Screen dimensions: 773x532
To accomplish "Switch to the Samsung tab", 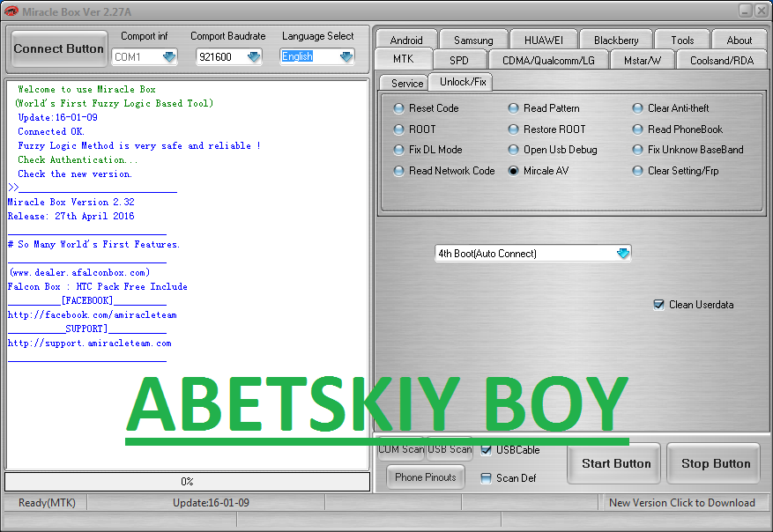I will tap(473, 40).
